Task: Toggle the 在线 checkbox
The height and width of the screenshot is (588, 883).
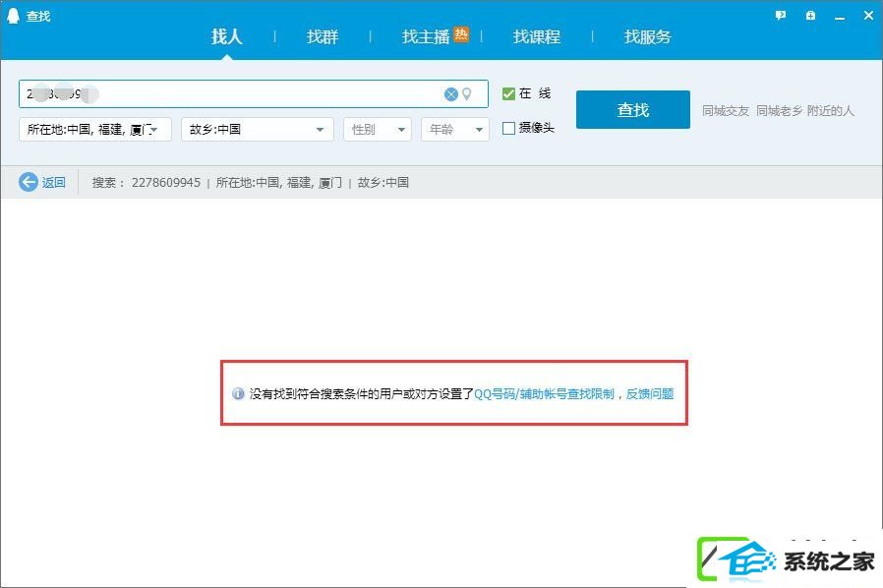Action: pyautogui.click(x=508, y=93)
